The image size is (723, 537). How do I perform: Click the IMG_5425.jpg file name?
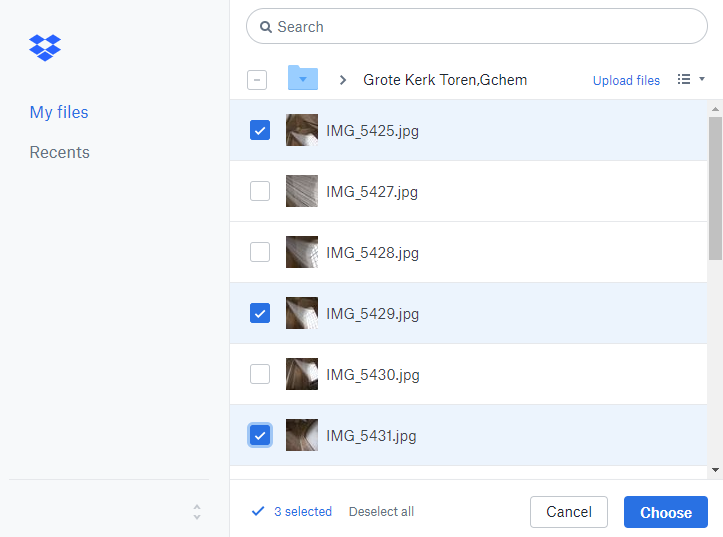point(373,131)
